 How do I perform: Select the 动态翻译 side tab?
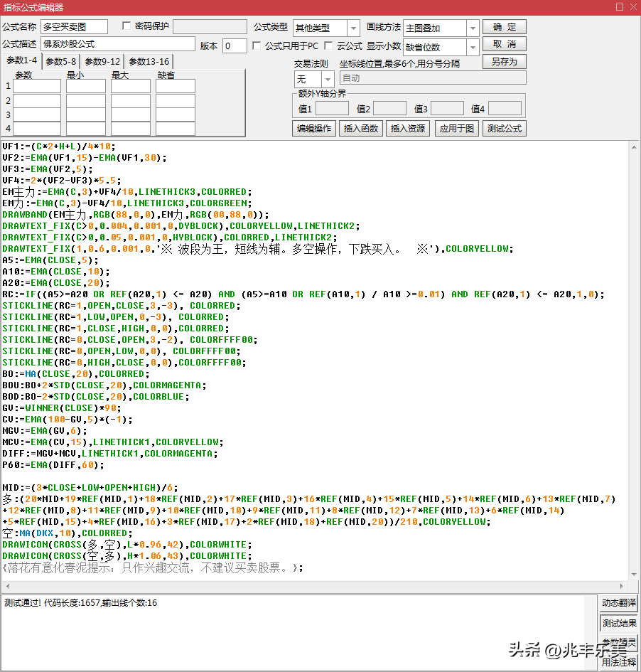point(619,603)
